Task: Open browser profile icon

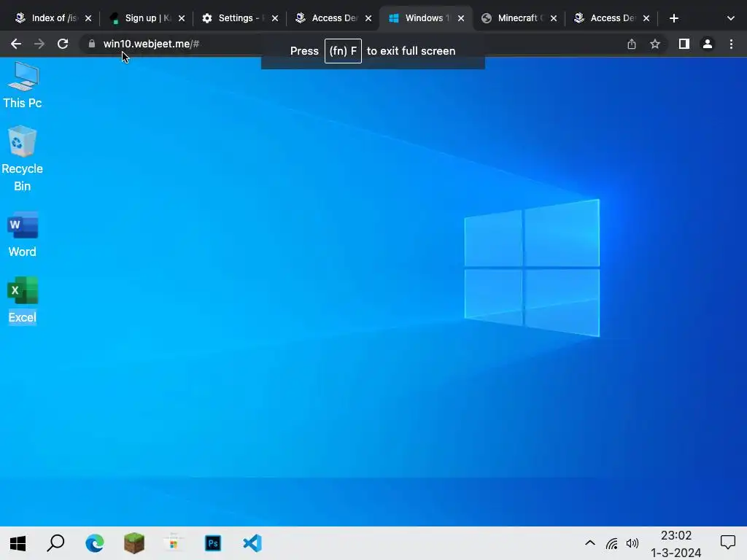Action: tap(708, 44)
